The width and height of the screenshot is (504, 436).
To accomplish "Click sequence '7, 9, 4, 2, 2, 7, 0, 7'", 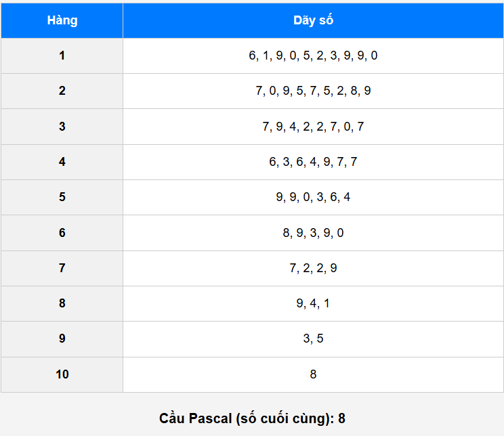I will pos(313,127).
